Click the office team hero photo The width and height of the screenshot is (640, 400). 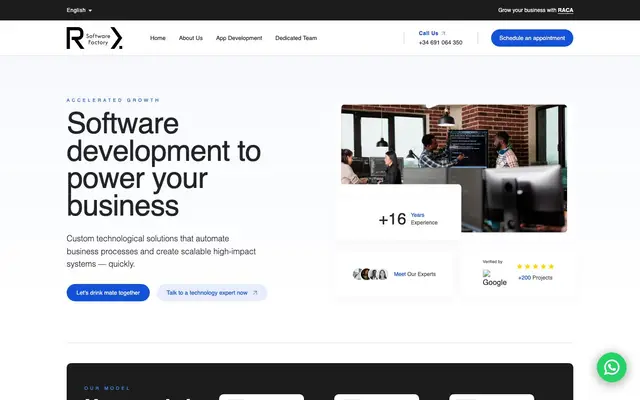[x=454, y=168]
